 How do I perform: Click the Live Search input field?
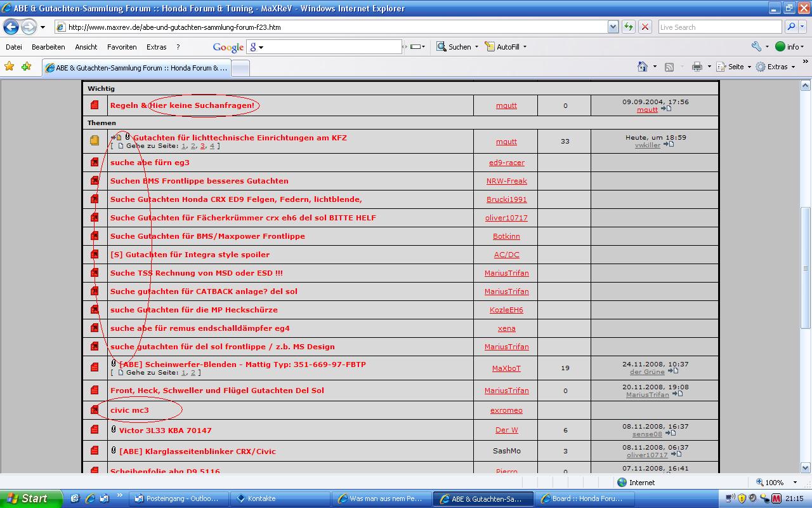click(x=719, y=27)
